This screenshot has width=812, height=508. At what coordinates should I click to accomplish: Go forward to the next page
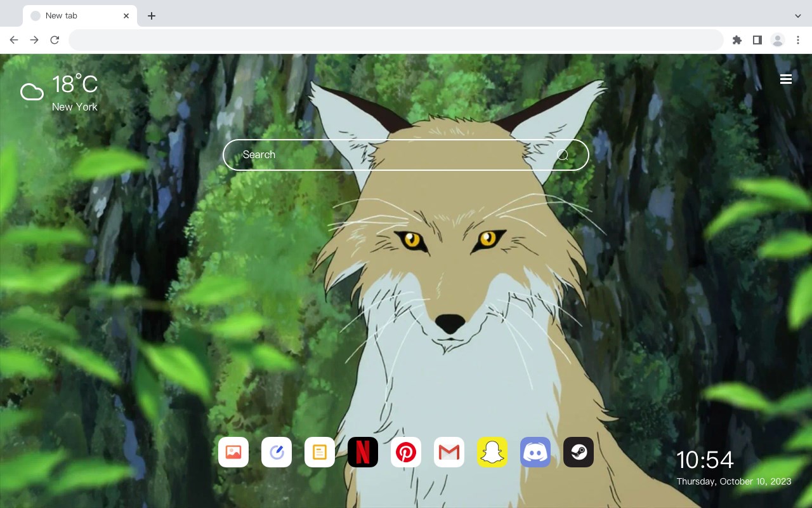(34, 40)
